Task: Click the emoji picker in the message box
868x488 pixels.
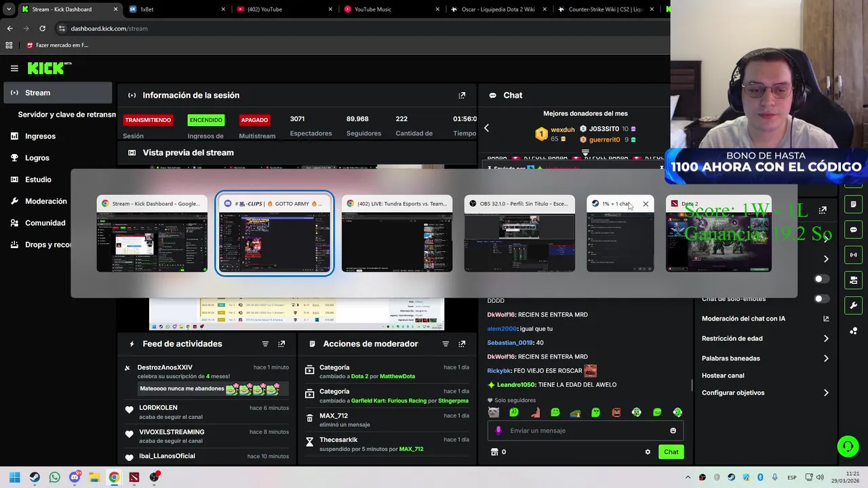Action: point(673,430)
